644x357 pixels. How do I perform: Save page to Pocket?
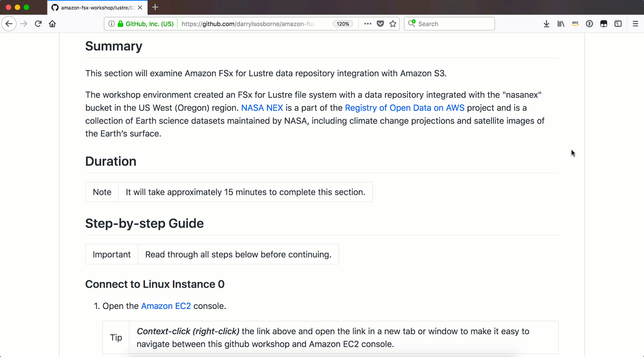(x=380, y=24)
